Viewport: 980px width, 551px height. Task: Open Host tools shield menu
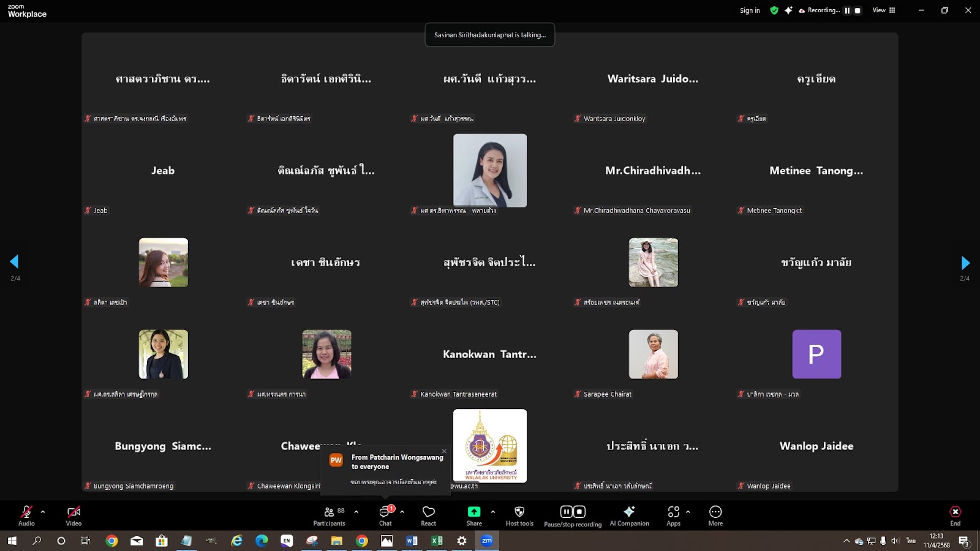[519, 515]
